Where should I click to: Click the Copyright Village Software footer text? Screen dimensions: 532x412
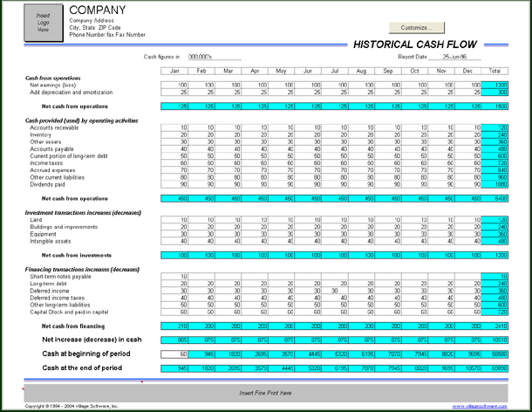point(72,406)
